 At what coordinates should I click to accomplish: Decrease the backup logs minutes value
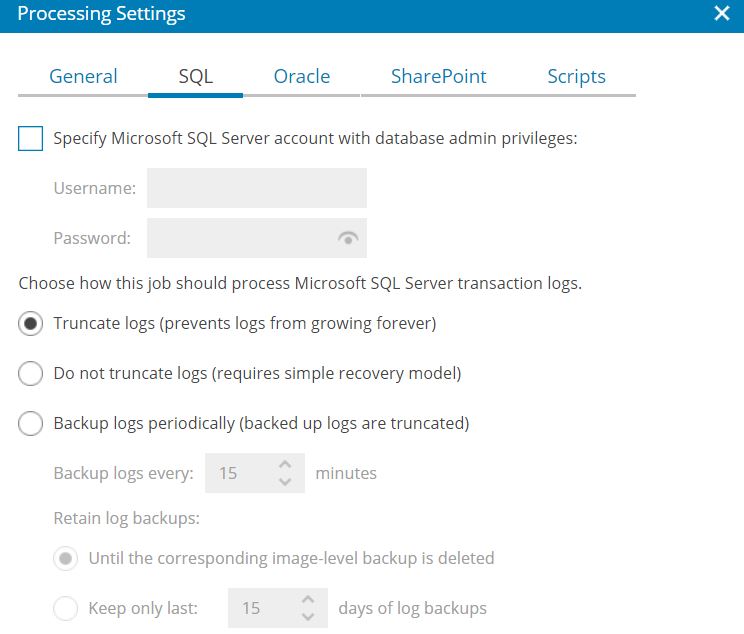coord(285,482)
